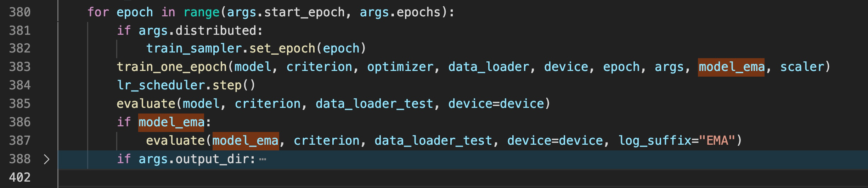Click line number 380 in the gutter
This screenshot has height=188, width=868.
[20, 12]
